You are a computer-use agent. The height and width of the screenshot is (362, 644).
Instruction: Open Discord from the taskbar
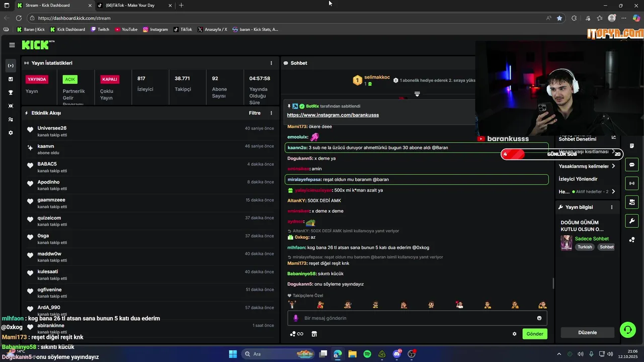click(397, 354)
